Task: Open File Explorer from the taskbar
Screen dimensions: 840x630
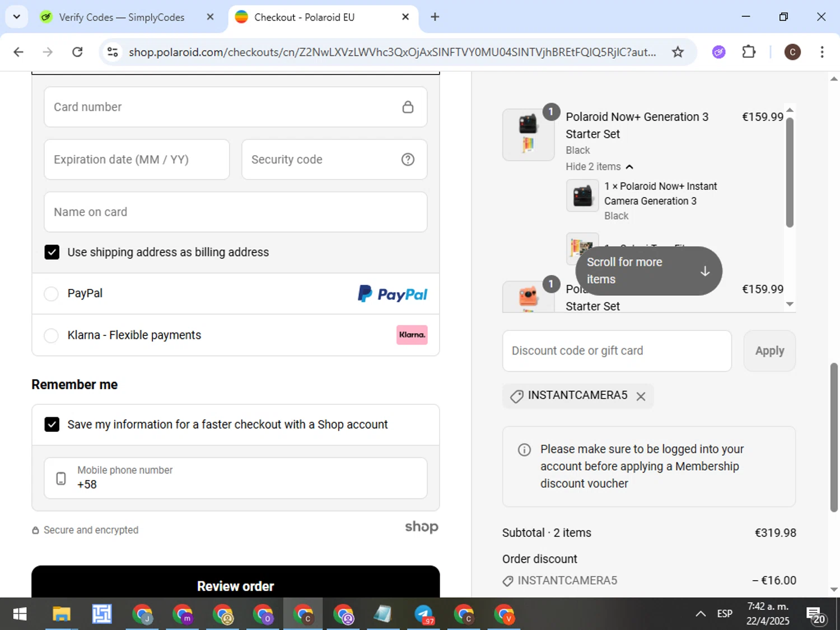Action: (61, 614)
